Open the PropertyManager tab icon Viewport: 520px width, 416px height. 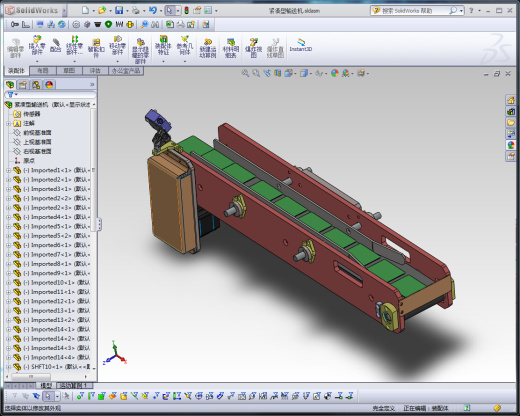click(x=23, y=85)
